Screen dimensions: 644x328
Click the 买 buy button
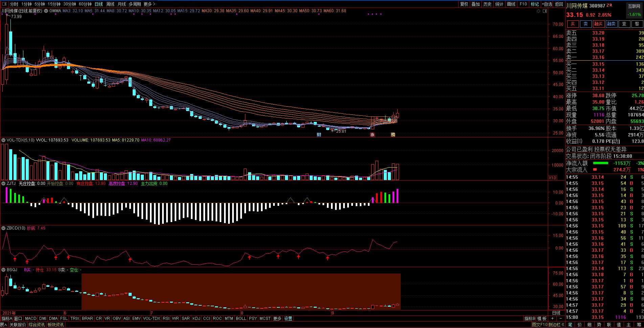coord(573,24)
